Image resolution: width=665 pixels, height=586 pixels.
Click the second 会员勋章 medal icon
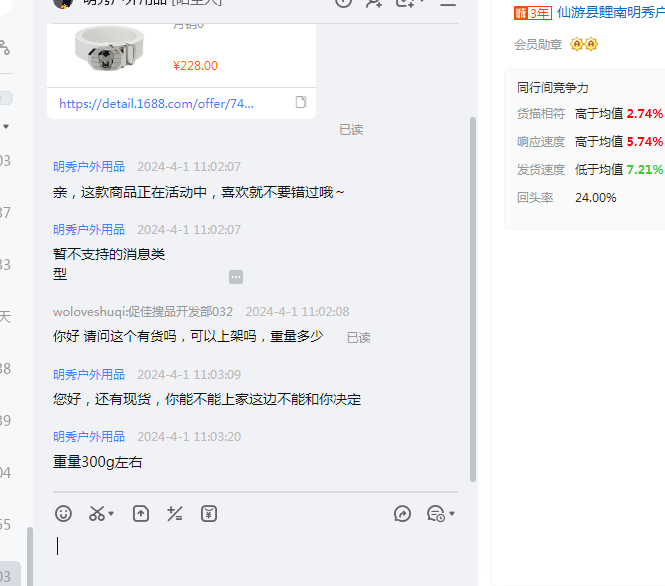(591, 44)
